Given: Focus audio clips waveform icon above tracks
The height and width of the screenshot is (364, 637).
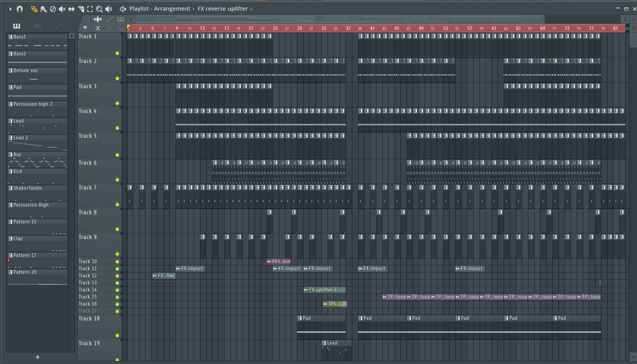Looking at the screenshot, I should [98, 19].
